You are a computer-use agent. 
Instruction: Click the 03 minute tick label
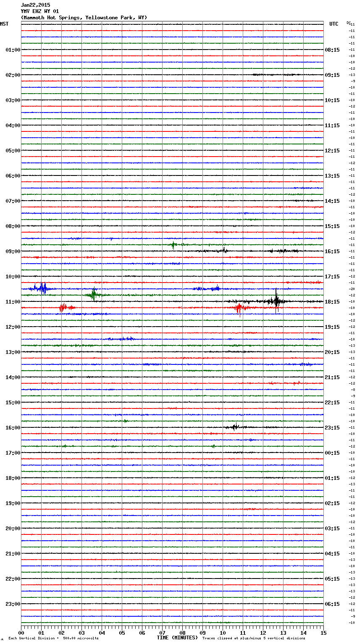[81, 633]
